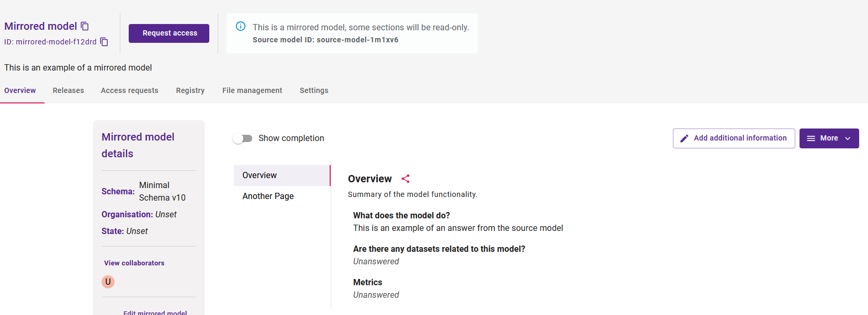Go to the Registry tab
The height and width of the screenshot is (315, 868).
190,90
